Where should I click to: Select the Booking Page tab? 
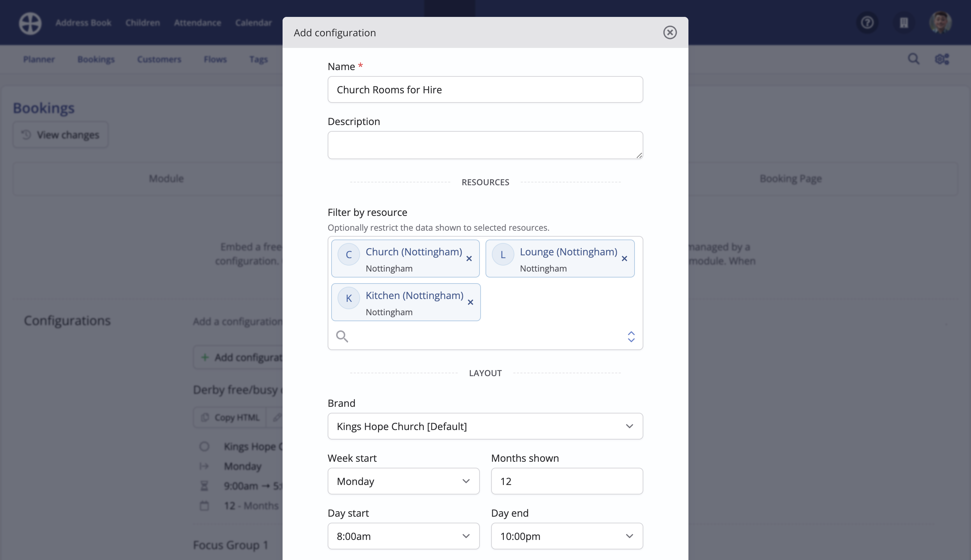tap(791, 179)
